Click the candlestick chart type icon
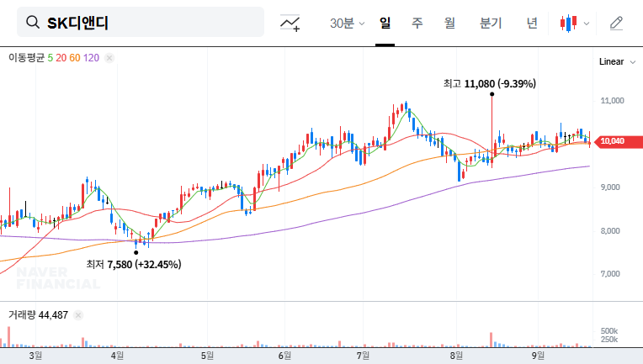 (x=568, y=24)
